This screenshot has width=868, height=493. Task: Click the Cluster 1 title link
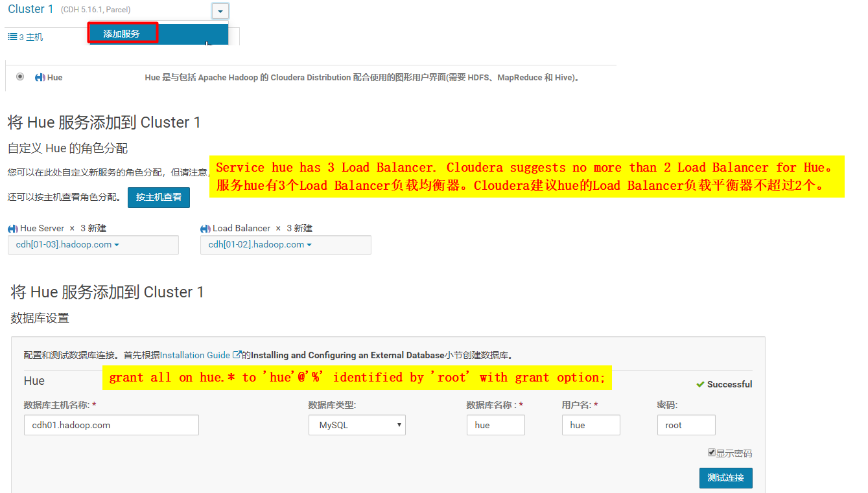tap(31, 9)
